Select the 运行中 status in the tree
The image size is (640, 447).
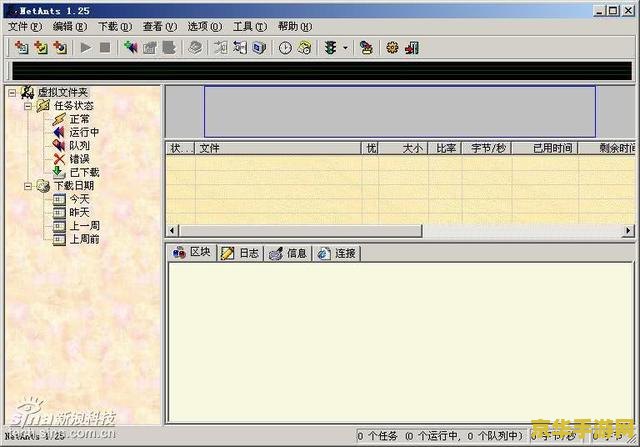pyautogui.click(x=82, y=132)
